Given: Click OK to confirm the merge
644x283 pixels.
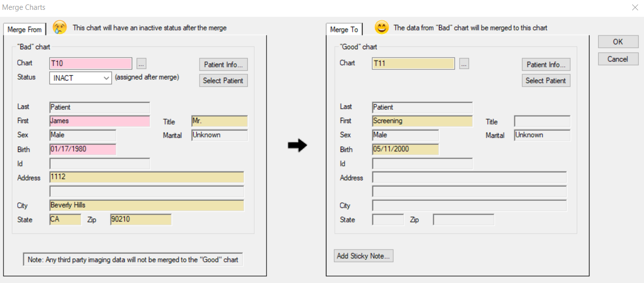Looking at the screenshot, I should click(617, 42).
